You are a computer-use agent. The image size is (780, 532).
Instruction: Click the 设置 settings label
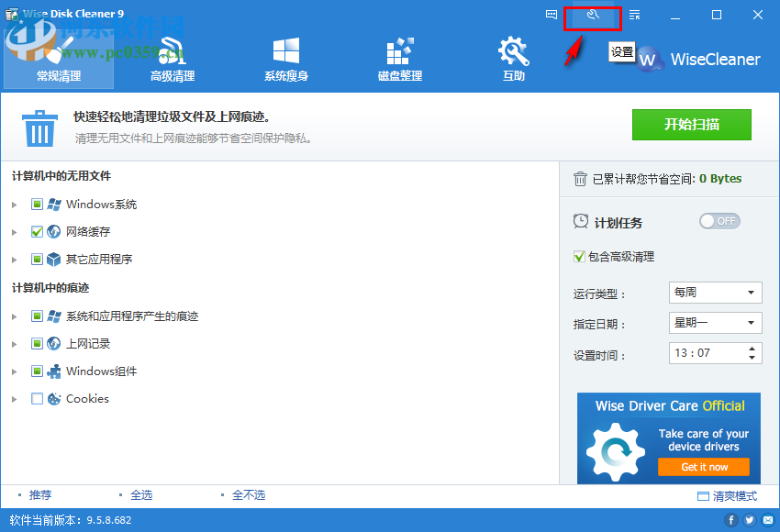(x=621, y=52)
